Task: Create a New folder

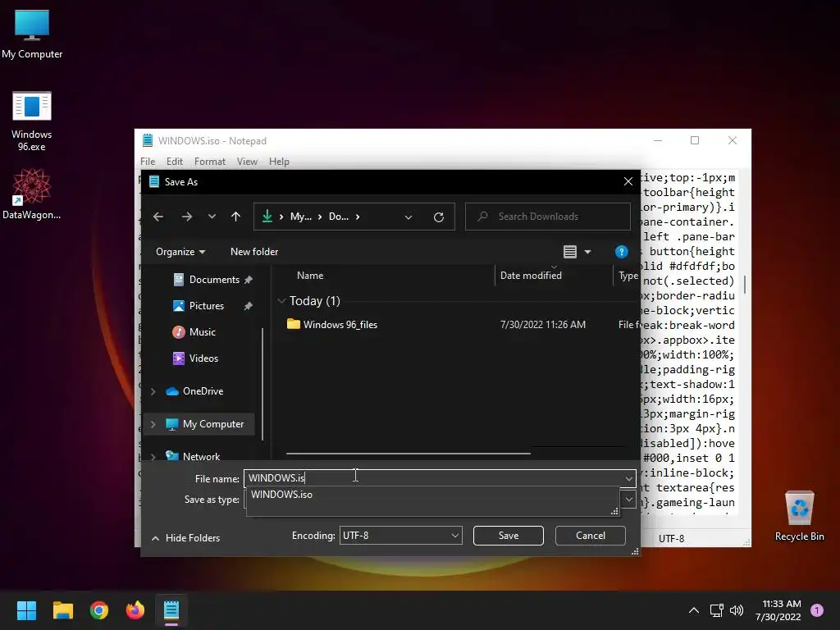Action: (x=254, y=252)
